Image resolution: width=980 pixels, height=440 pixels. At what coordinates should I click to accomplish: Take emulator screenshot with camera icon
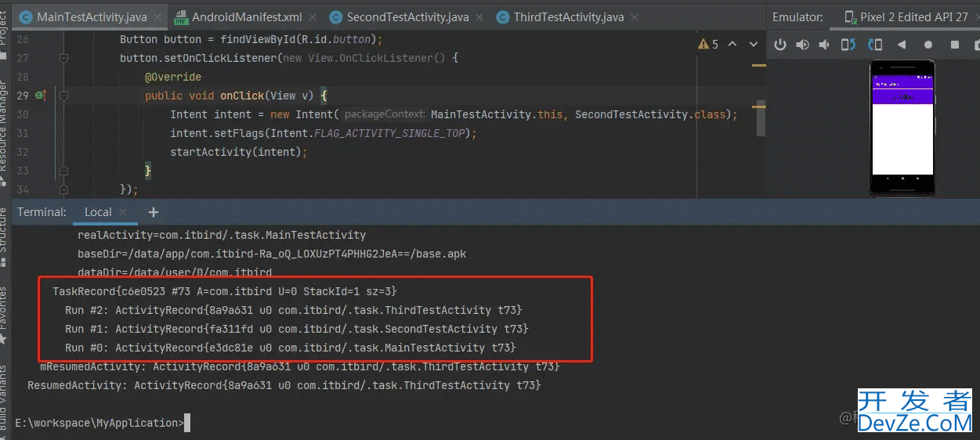tap(977, 45)
